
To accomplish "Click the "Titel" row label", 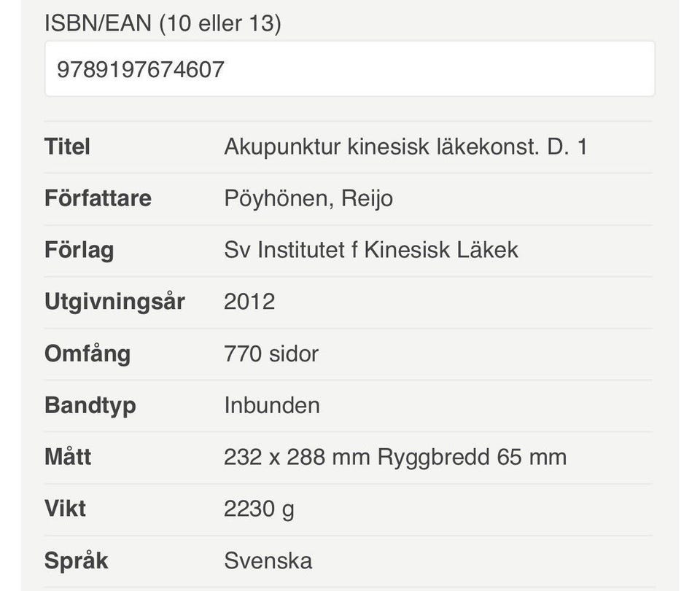I will (67, 146).
